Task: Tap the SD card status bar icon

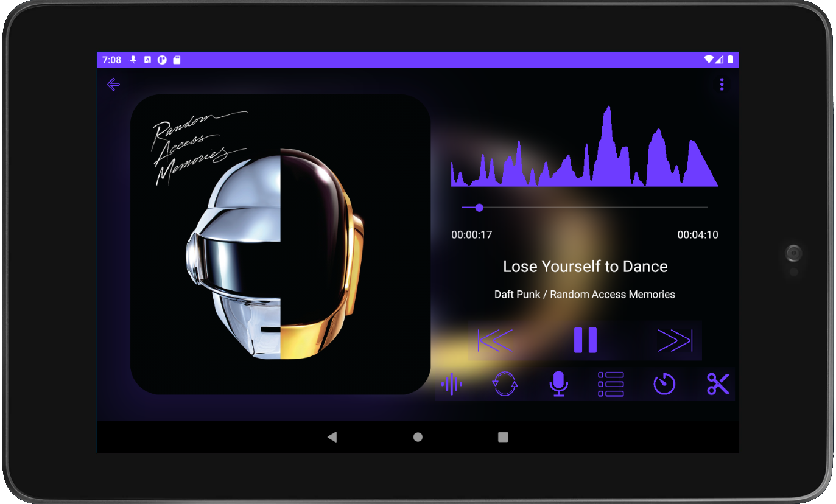Action: coord(177,60)
